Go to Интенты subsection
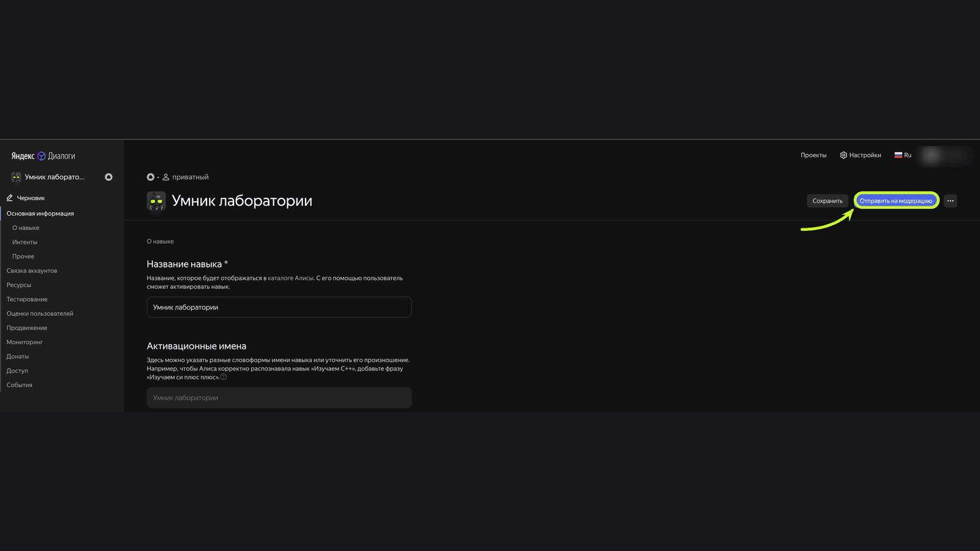Image resolution: width=980 pixels, height=551 pixels. coord(24,242)
